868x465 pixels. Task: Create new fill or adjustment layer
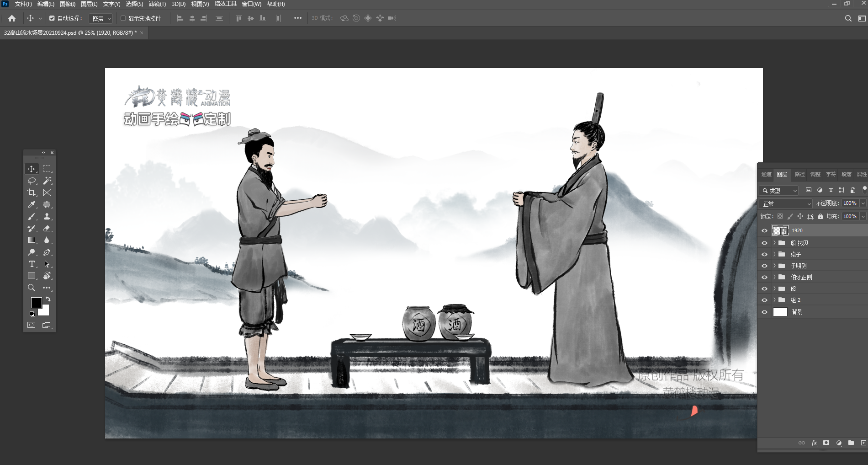coord(839,443)
